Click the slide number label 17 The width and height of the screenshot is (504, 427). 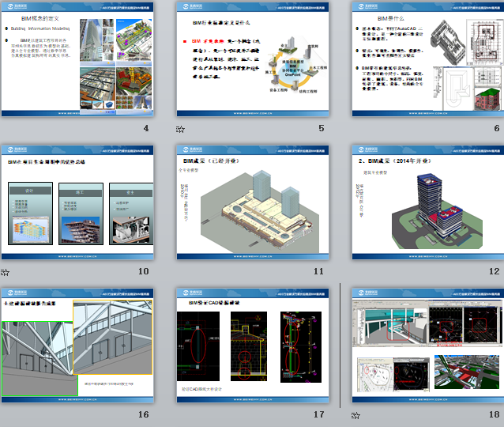click(318, 414)
